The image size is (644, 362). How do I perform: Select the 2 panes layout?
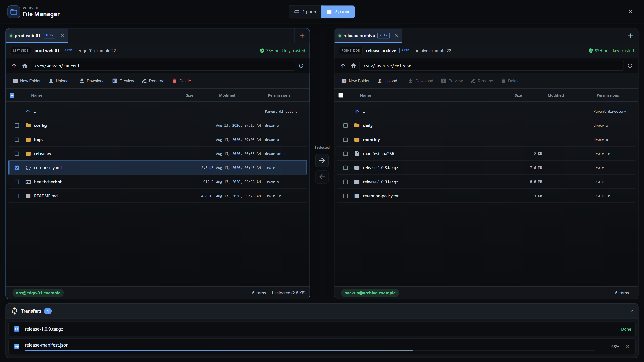[338, 12]
